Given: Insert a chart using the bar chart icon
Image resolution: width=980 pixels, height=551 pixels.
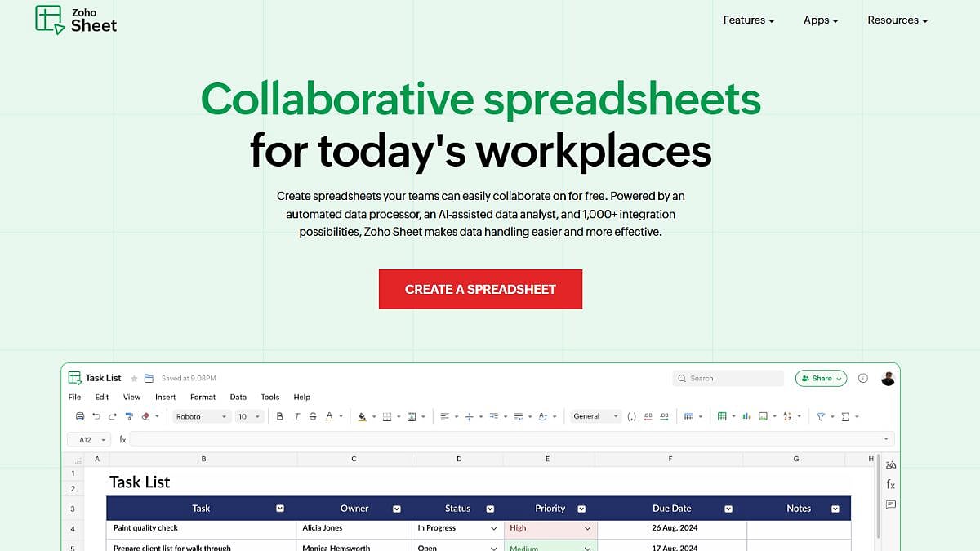Looking at the screenshot, I should click(x=746, y=416).
